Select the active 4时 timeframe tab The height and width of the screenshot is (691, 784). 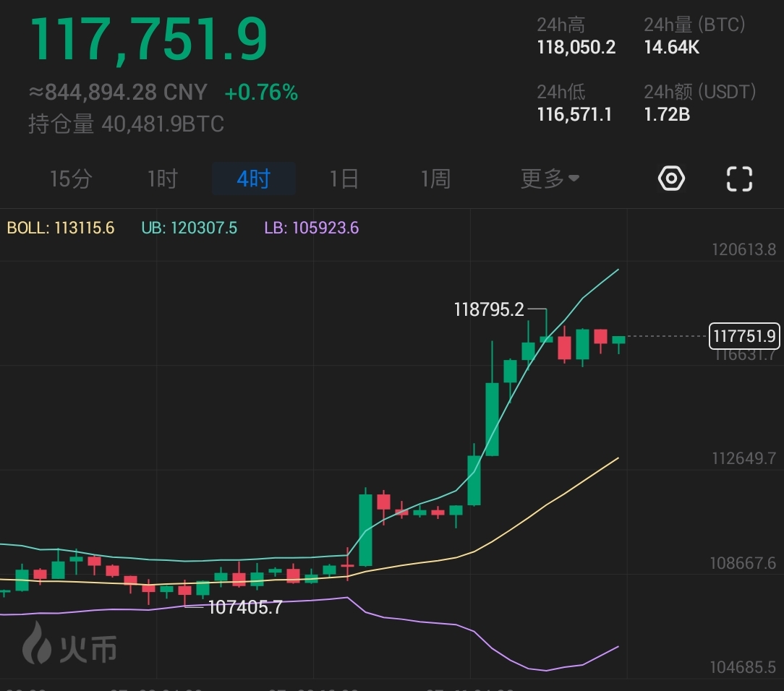coord(253,179)
